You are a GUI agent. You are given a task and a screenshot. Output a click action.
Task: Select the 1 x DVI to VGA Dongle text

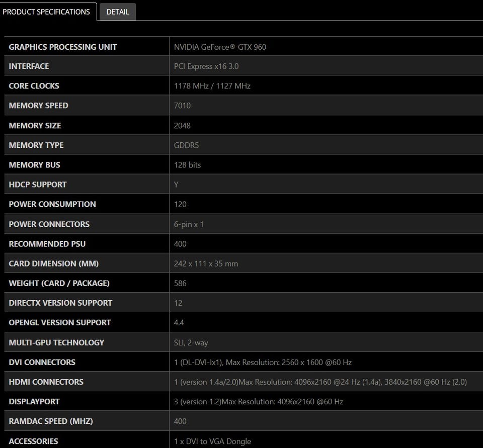(x=212, y=442)
